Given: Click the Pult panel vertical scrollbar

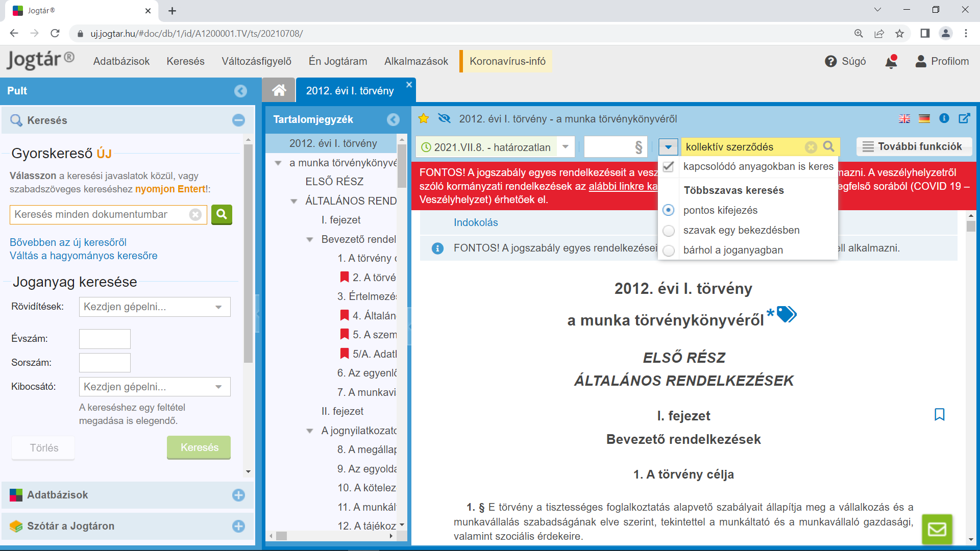Looking at the screenshot, I should coord(248,254).
